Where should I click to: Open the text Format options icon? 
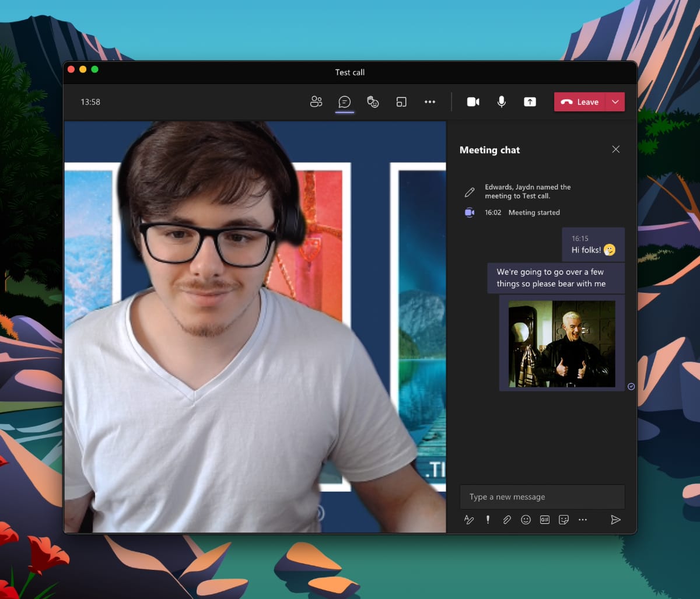coord(469,520)
